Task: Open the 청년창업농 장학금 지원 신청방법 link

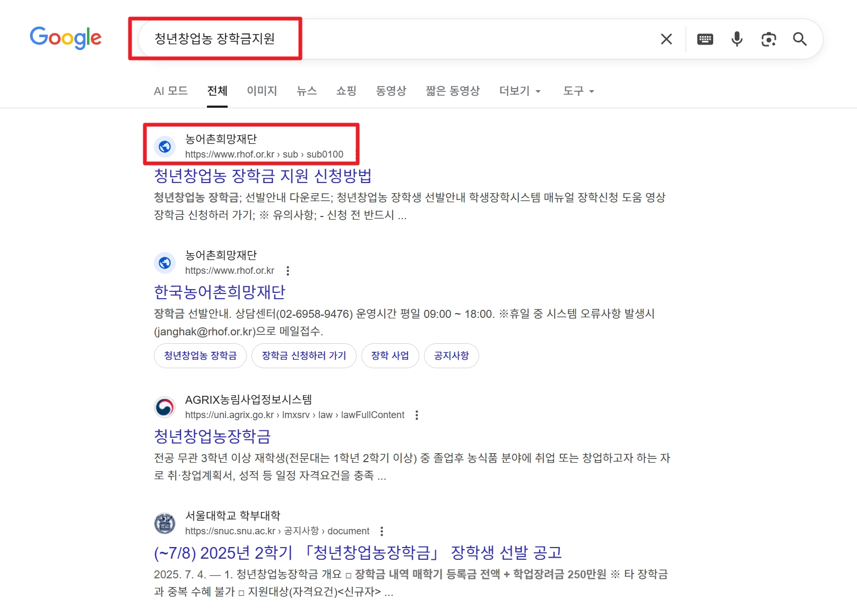Action: coord(263,175)
